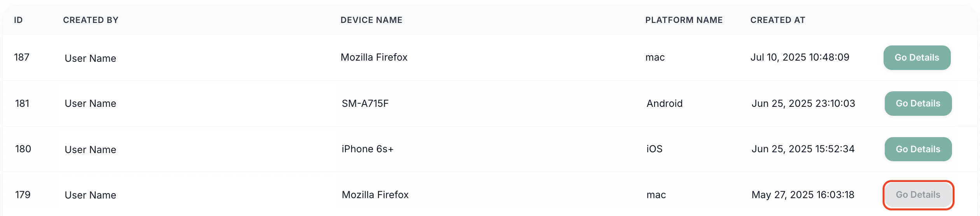Click the Created By column header
The height and width of the screenshot is (216, 980).
click(x=91, y=20)
